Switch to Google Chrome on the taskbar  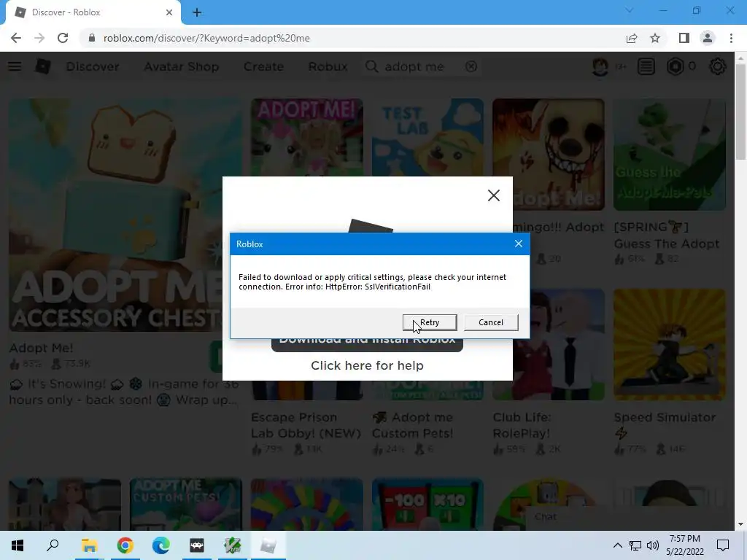tap(125, 545)
